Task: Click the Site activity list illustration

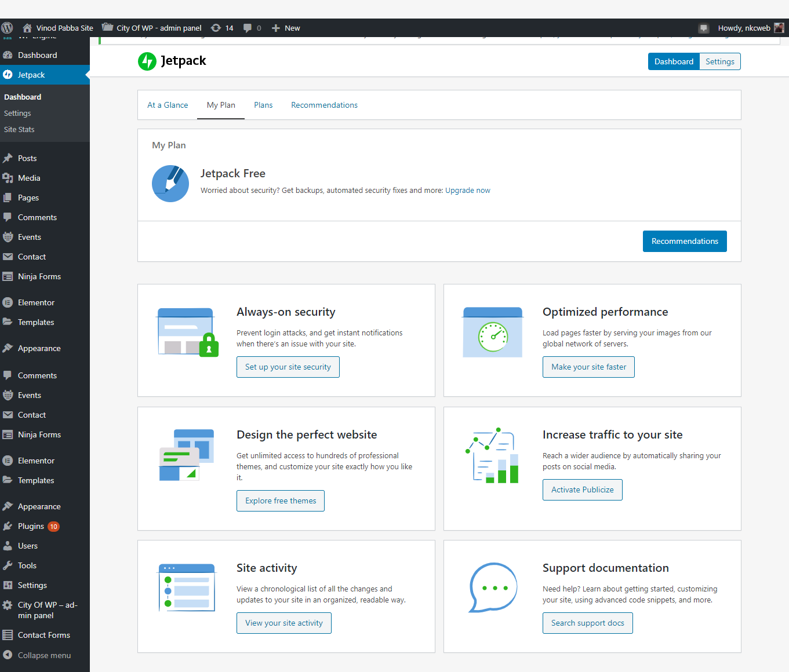Action: (187, 588)
